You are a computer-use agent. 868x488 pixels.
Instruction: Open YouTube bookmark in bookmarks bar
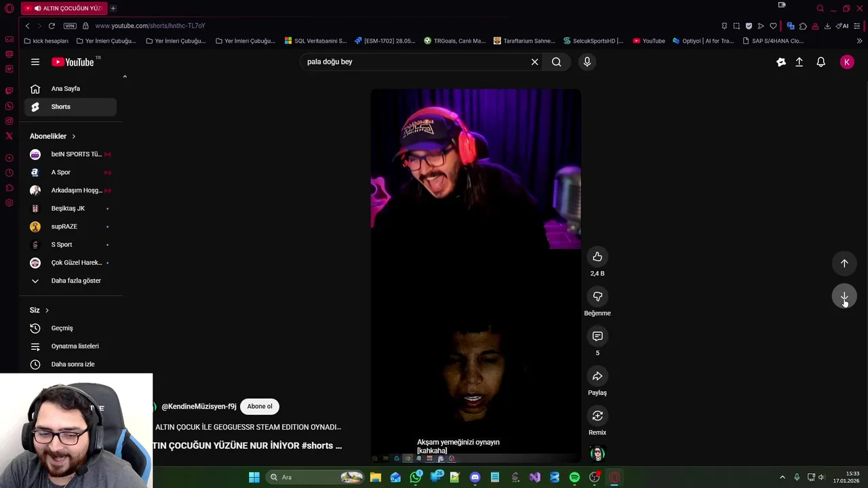pyautogui.click(x=649, y=41)
